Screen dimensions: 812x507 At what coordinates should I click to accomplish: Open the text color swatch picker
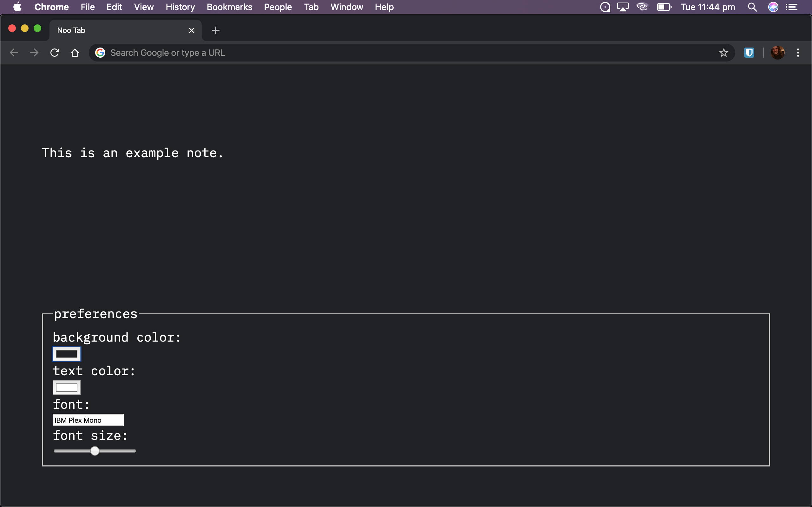[x=66, y=388]
